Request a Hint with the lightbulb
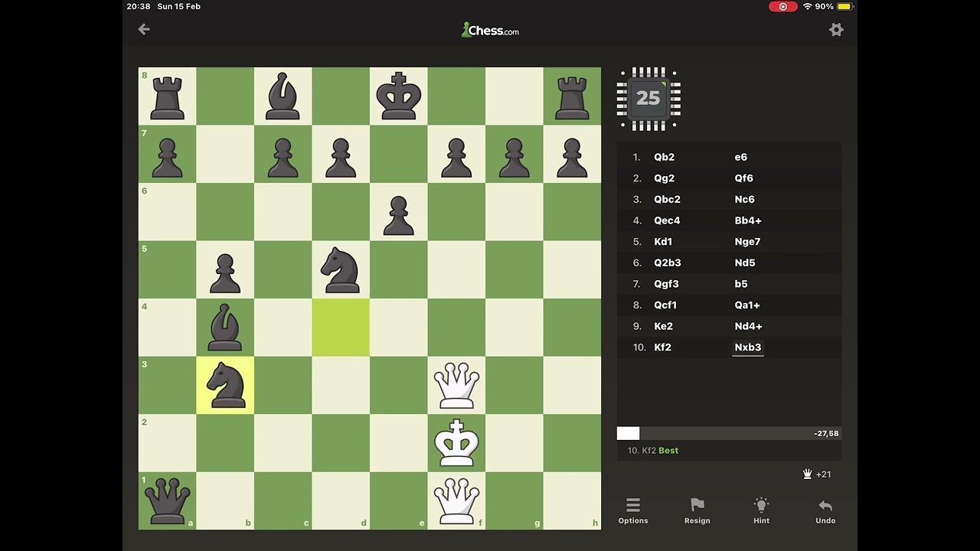Viewport: 980px width, 551px height. [761, 511]
